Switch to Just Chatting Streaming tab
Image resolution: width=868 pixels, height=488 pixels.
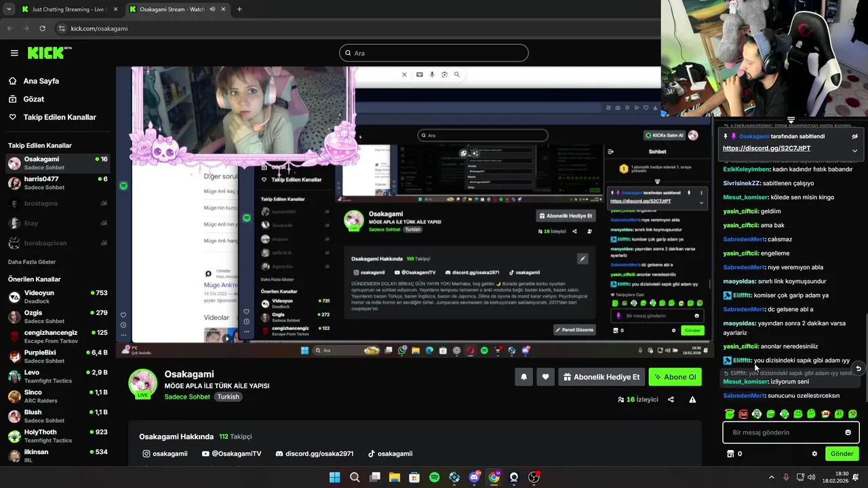(x=68, y=9)
